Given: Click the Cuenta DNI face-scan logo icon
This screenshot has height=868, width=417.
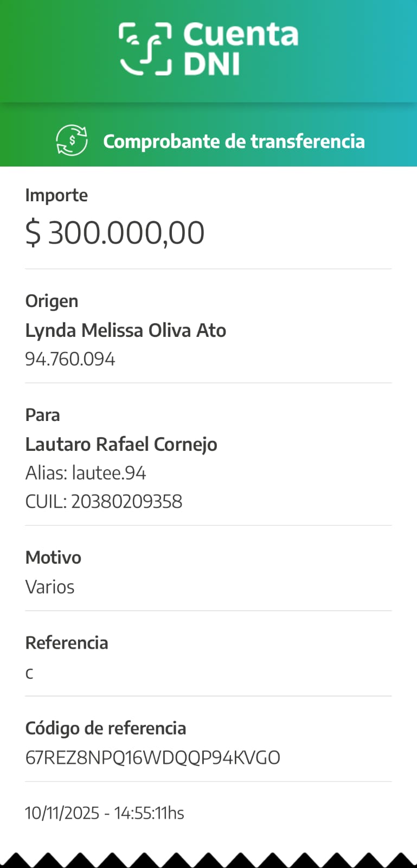Looking at the screenshot, I should pos(145,49).
